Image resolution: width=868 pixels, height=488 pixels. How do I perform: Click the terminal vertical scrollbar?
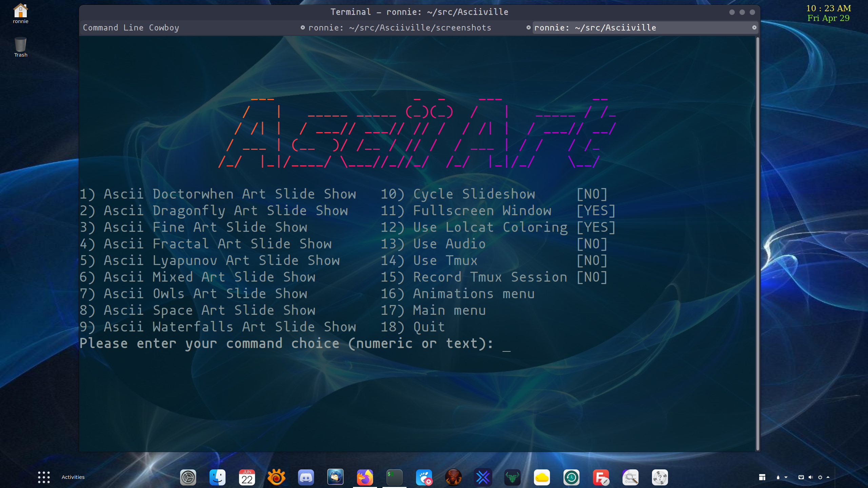[757, 243]
